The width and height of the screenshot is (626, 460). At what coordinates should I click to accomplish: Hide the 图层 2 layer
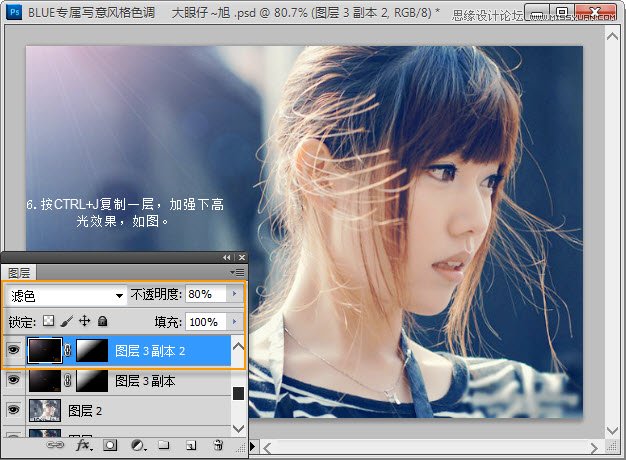tap(13, 409)
